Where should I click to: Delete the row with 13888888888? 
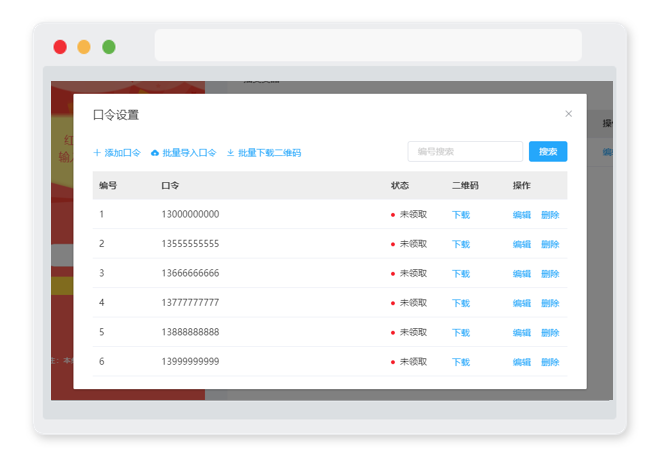(x=550, y=332)
